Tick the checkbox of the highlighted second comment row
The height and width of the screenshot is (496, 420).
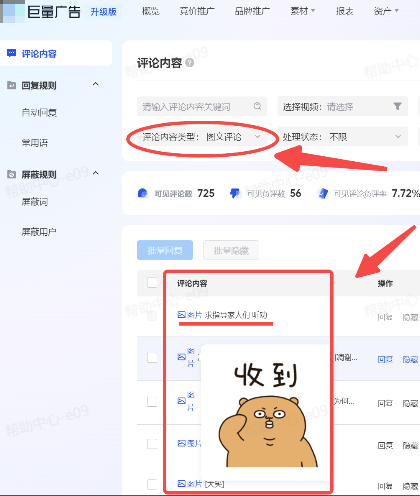click(x=152, y=358)
